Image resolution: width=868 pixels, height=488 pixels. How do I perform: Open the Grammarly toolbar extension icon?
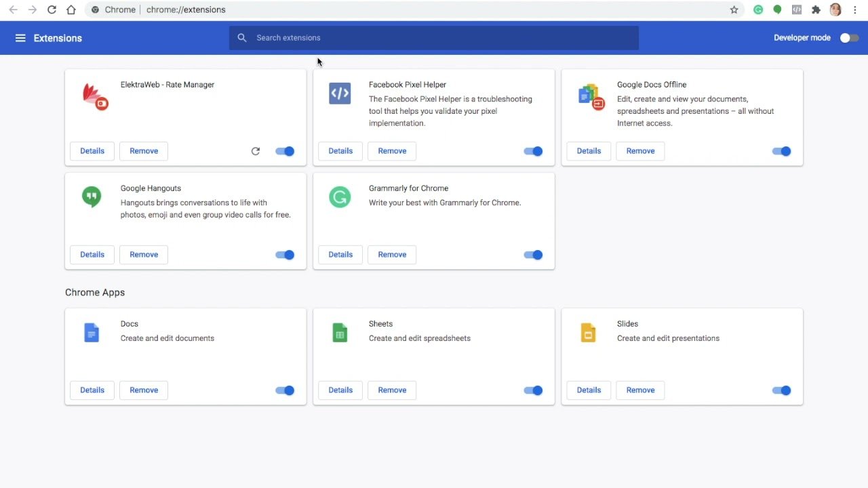click(x=758, y=9)
